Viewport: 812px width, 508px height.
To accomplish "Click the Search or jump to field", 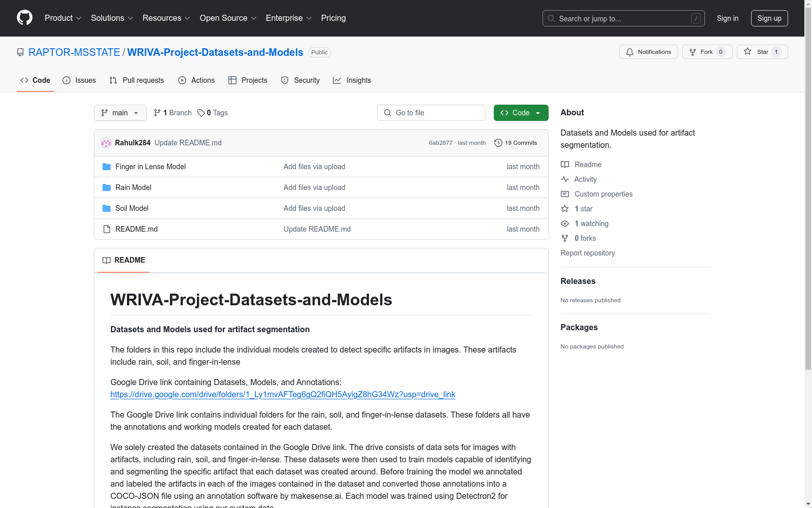I will pos(624,18).
